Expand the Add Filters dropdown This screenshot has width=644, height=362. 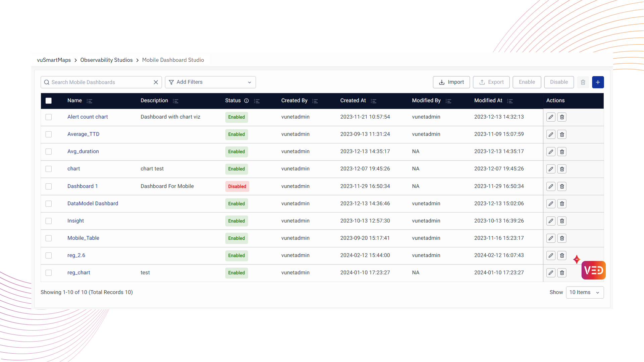(x=210, y=82)
